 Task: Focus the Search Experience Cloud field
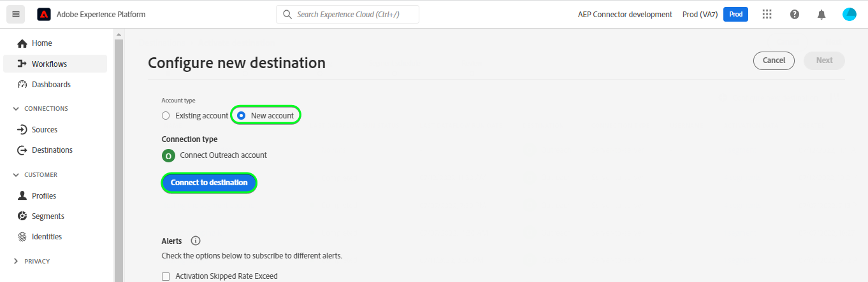pyautogui.click(x=348, y=14)
